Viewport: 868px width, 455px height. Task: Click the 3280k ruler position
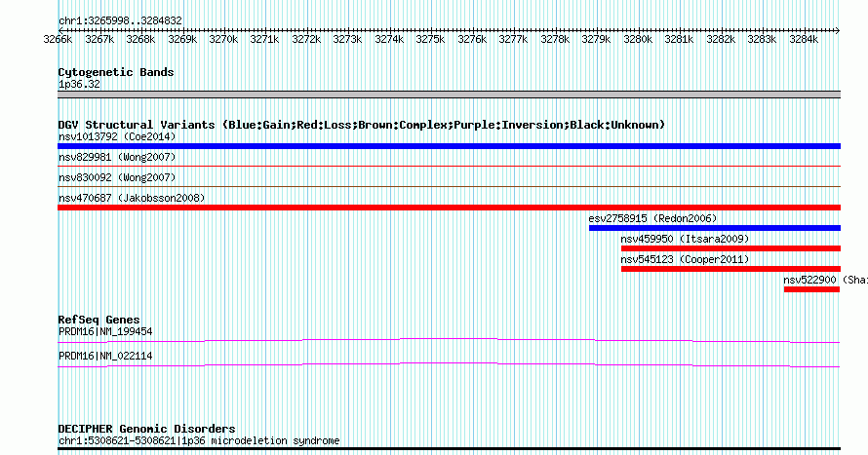[x=638, y=39]
